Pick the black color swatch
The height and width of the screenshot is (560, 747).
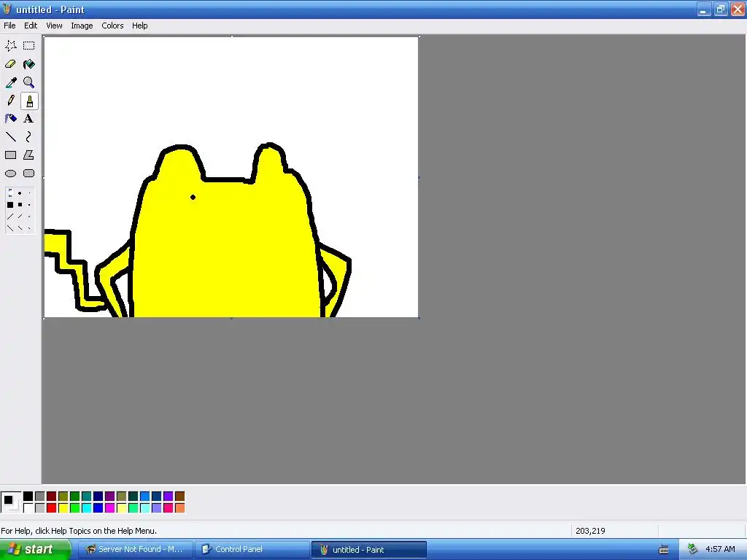28,497
